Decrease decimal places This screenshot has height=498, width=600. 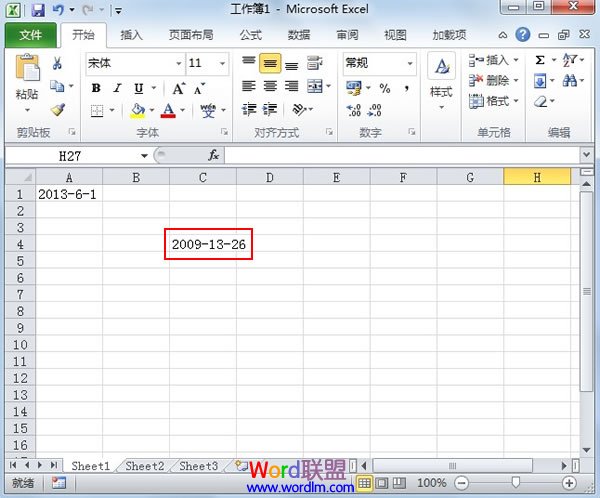coord(374,110)
